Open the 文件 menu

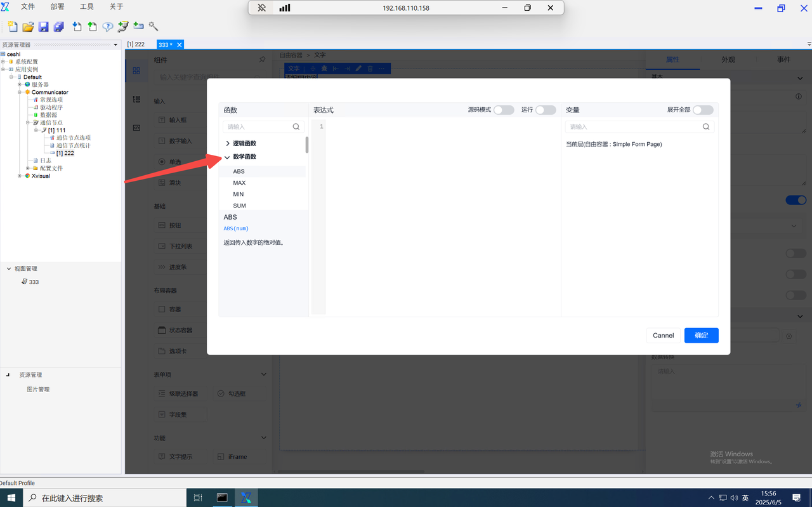[28, 7]
